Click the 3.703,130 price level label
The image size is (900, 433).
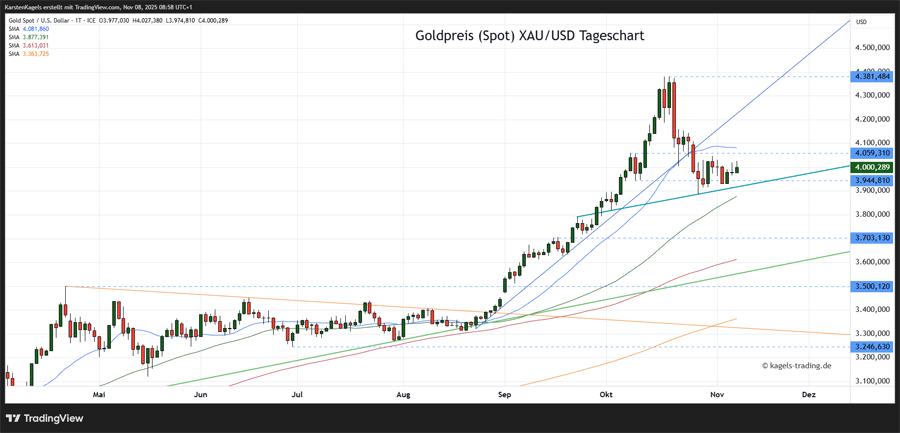coord(872,238)
